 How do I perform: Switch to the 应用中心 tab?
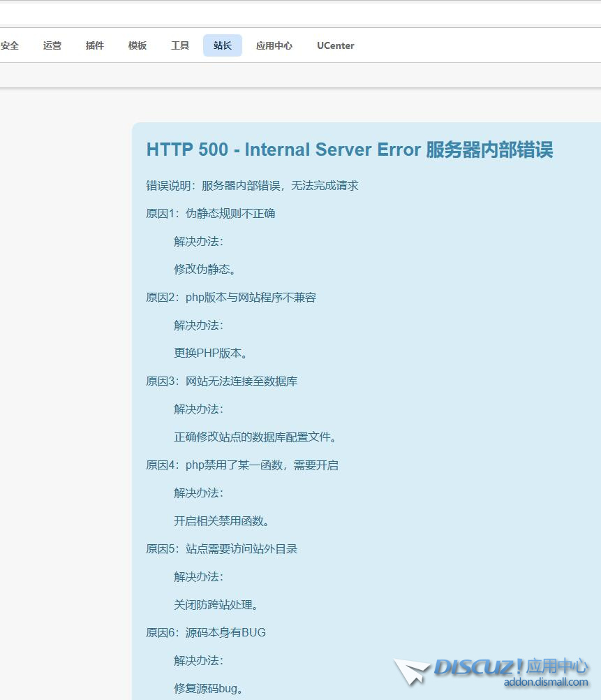[x=274, y=45]
